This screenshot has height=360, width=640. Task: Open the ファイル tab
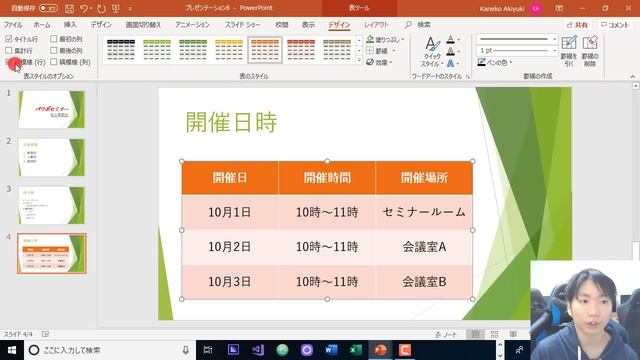coord(13,24)
